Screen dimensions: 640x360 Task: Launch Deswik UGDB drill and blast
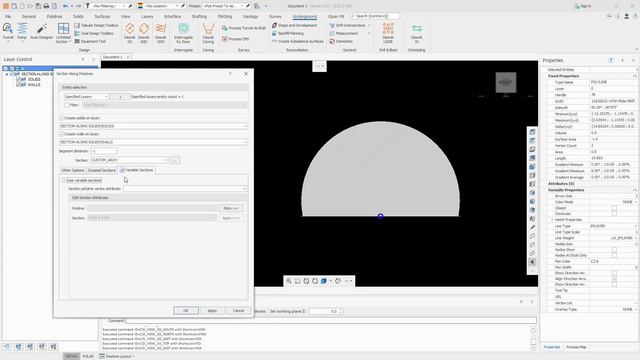coord(388,33)
